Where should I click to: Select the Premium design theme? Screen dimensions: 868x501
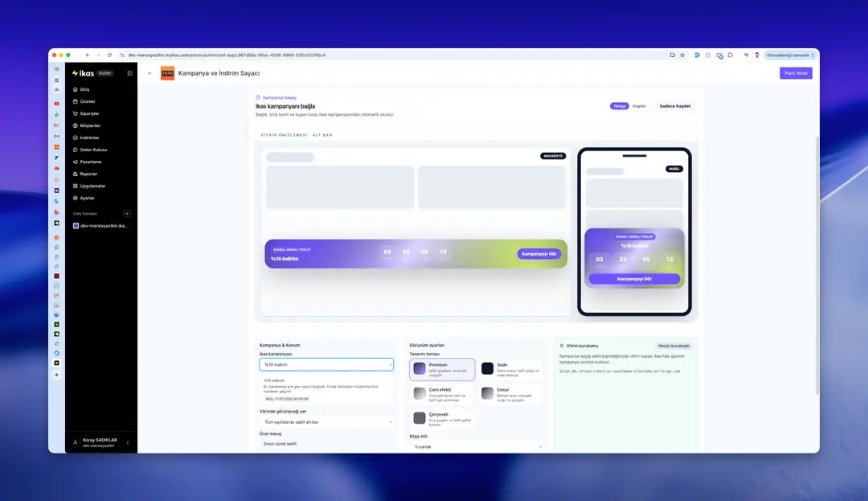point(442,370)
